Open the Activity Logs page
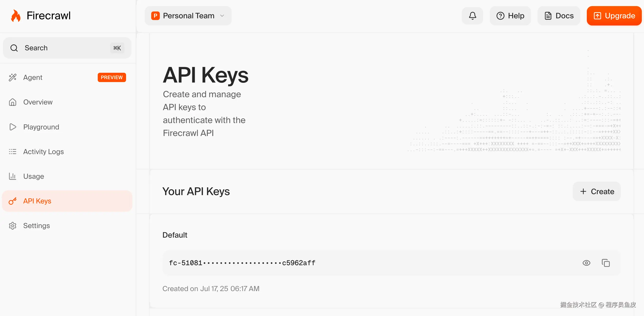This screenshot has height=316, width=644. (x=43, y=152)
